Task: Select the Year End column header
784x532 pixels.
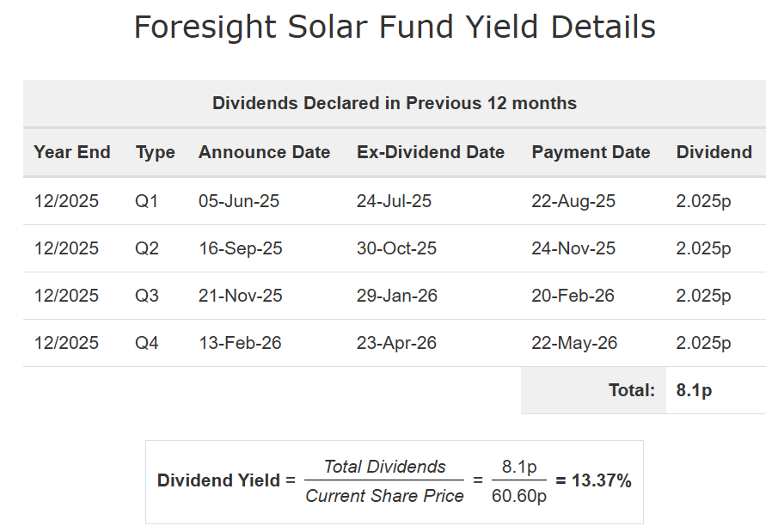Action: 72,152
